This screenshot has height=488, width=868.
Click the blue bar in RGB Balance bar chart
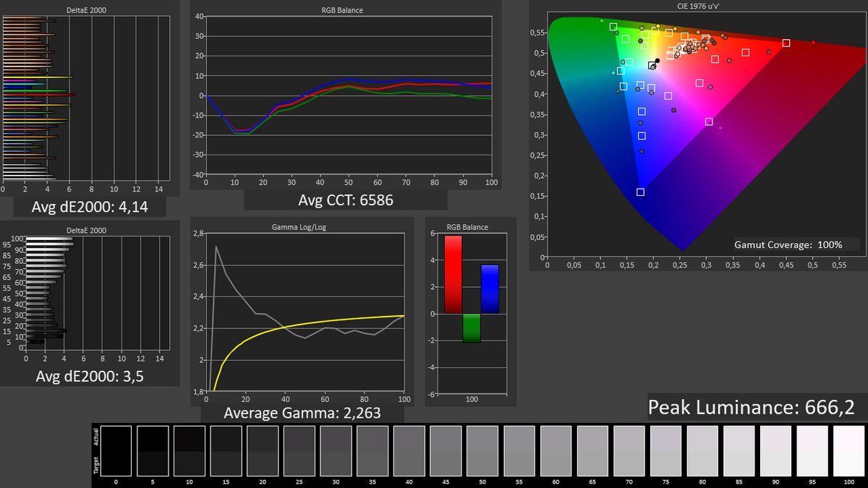[490, 289]
